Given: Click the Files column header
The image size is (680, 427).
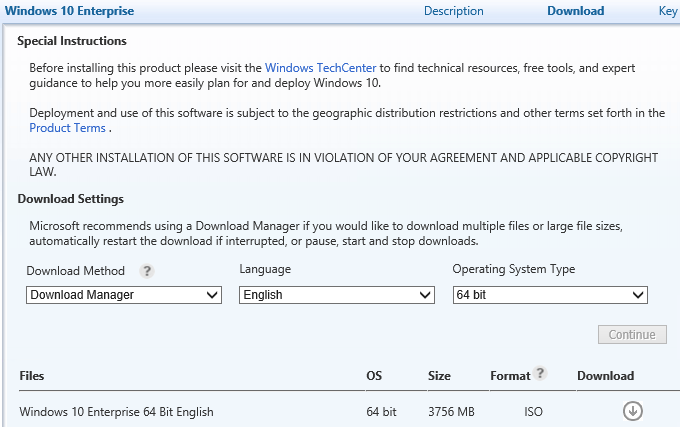Looking at the screenshot, I should pyautogui.click(x=32, y=376).
